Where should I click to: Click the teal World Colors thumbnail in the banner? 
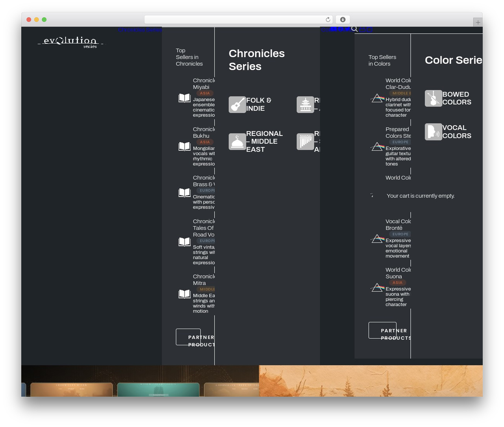(158, 390)
